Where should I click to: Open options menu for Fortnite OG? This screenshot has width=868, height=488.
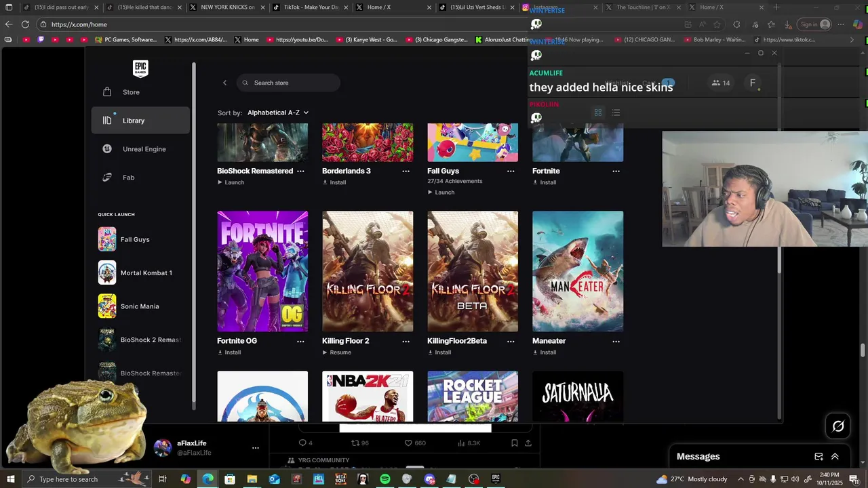click(x=300, y=342)
